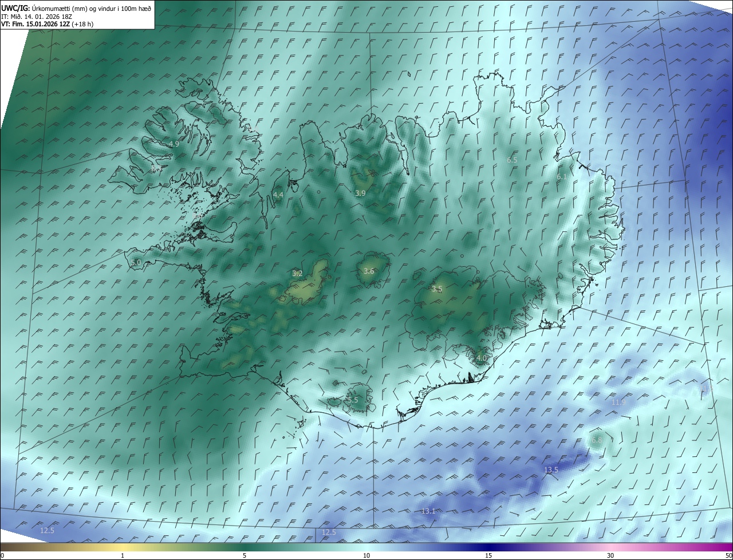The image size is (733, 560).
Task: Click the 4.0 precipitation value label
Action: [482, 358]
